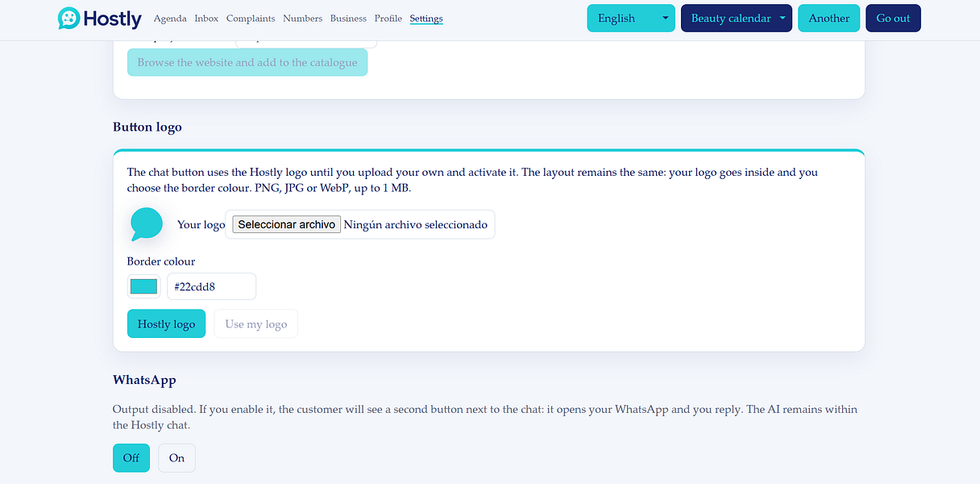980x484 pixels.
Task: Click the #22cdd8 hex colour field
Action: [x=211, y=286]
